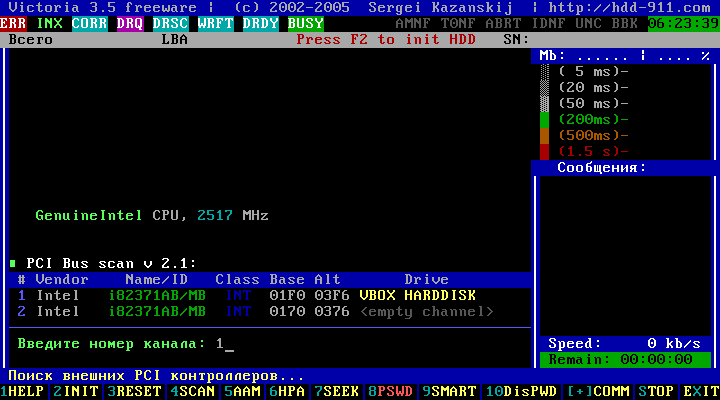Choose 3RESET from the function bar
Screen dimensions: 720x400
135,392
